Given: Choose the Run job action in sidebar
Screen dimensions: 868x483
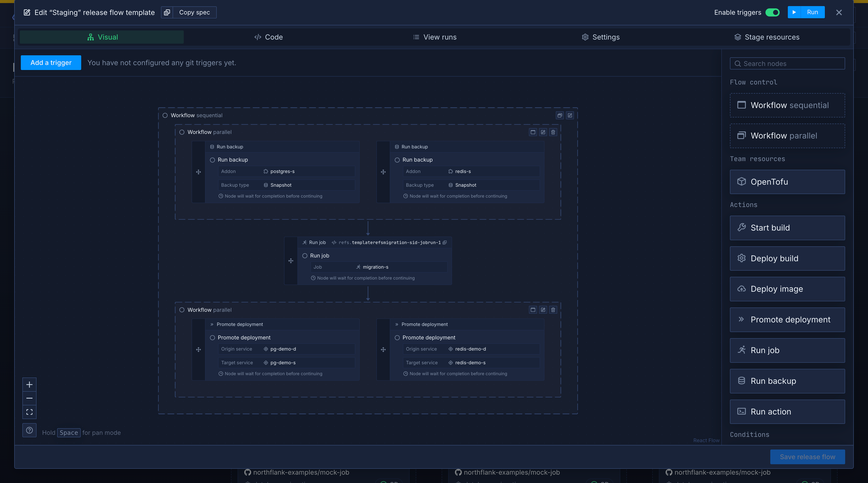Looking at the screenshot, I should click(x=787, y=350).
